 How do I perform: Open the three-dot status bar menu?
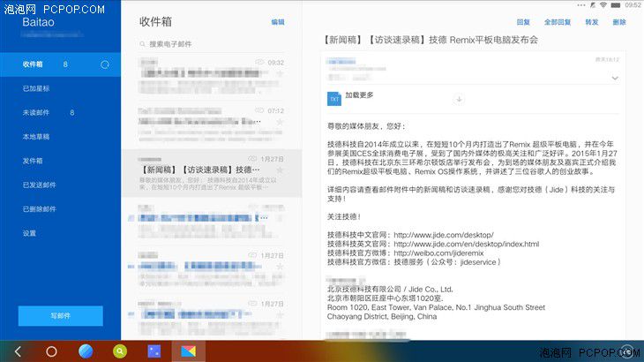(581, 5)
